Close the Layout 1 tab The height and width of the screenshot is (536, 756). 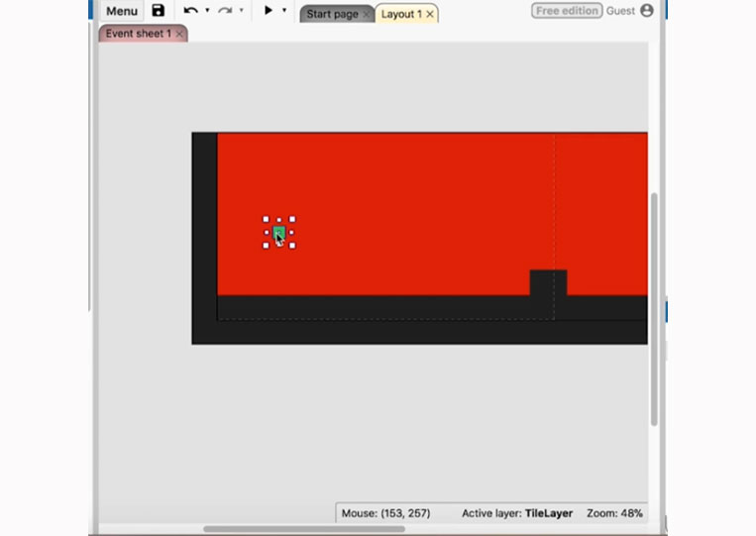(430, 15)
